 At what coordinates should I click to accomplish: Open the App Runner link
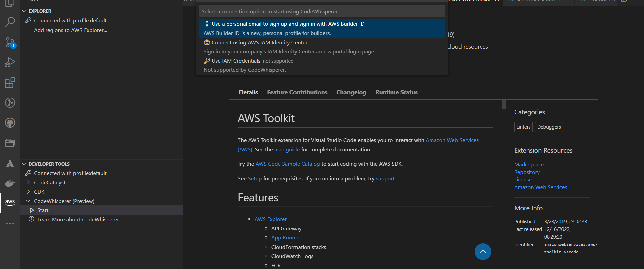tap(286, 237)
